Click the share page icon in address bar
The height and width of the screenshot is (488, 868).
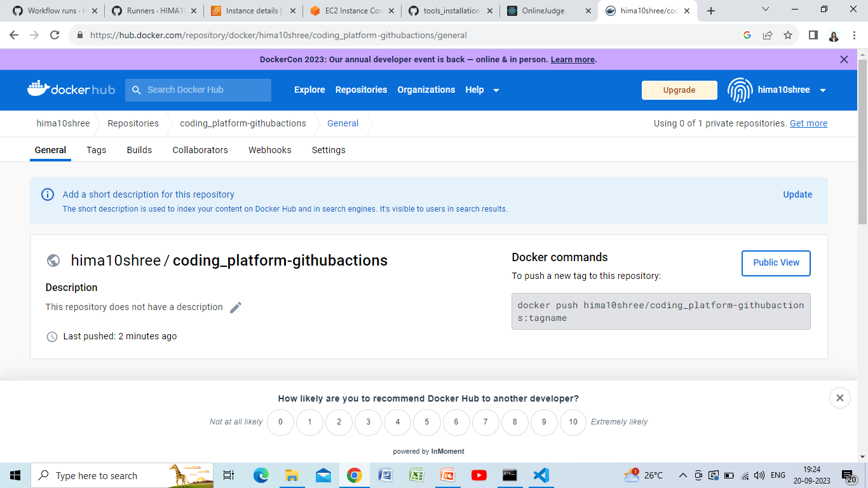[768, 36]
